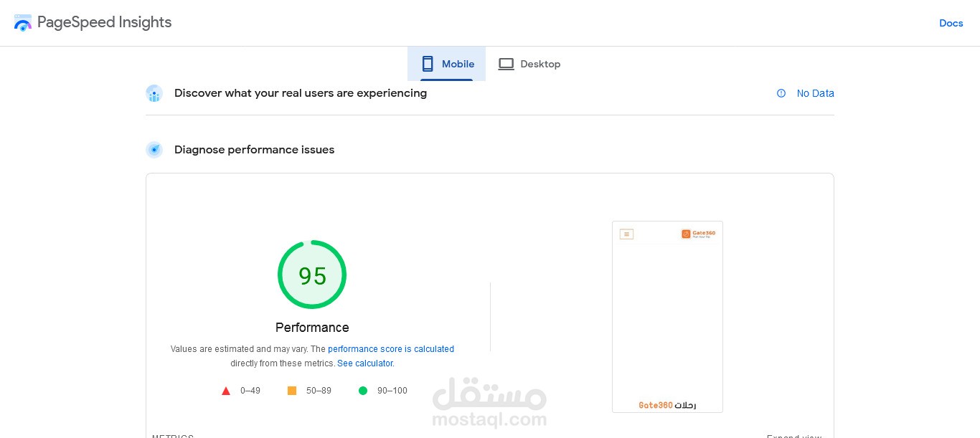Click the PageSpeed Insights title text
Viewport: 980px width, 438px height.
coord(105,22)
